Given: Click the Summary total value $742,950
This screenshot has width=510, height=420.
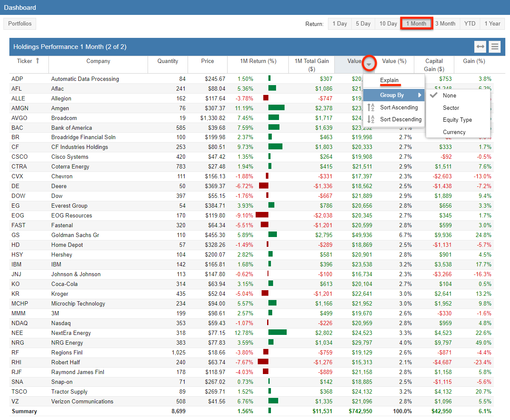Looking at the screenshot, I should coord(360,411).
